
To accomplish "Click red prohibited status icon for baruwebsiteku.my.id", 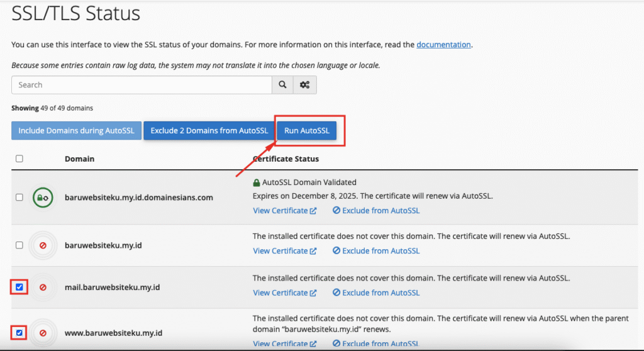I will pos(43,245).
